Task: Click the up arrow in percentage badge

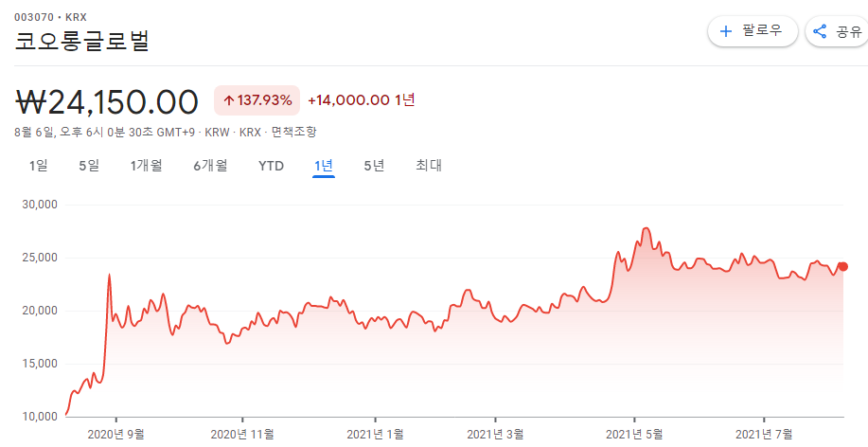Action: pyautogui.click(x=228, y=100)
